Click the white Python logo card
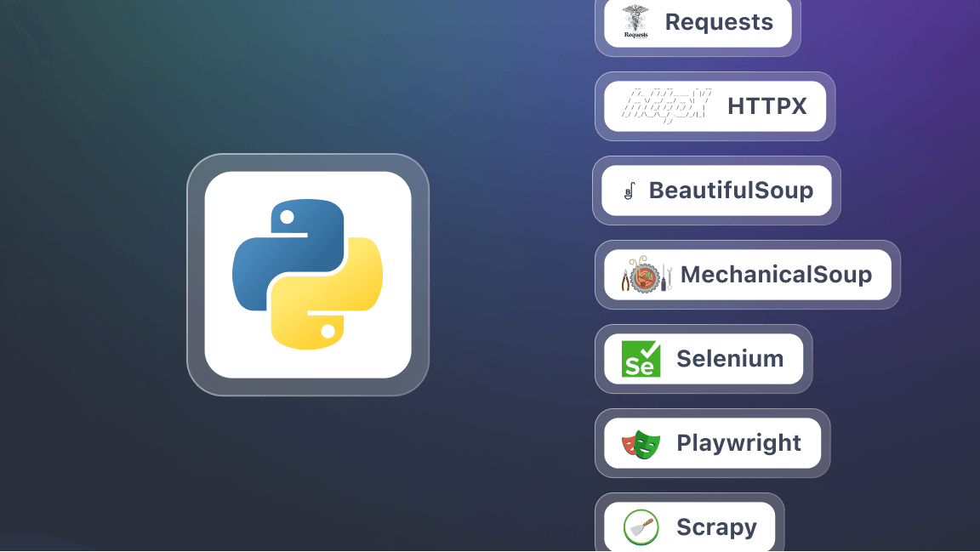 306,274
